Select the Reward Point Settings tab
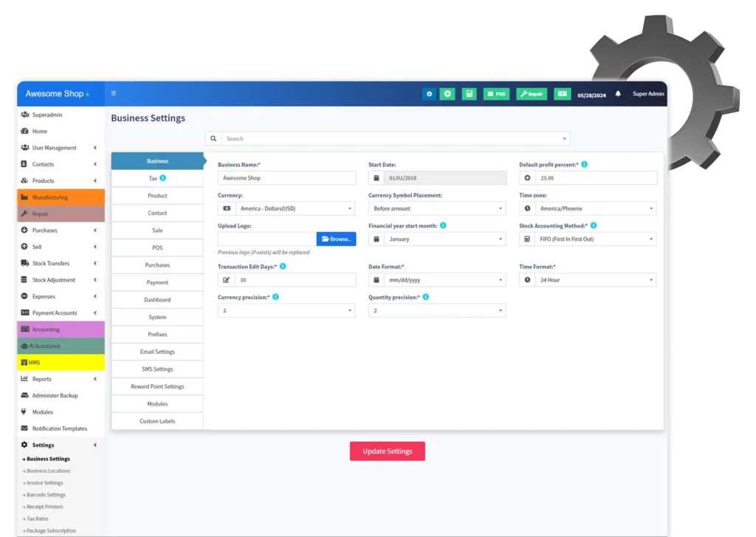The width and height of the screenshot is (756, 537). [157, 386]
